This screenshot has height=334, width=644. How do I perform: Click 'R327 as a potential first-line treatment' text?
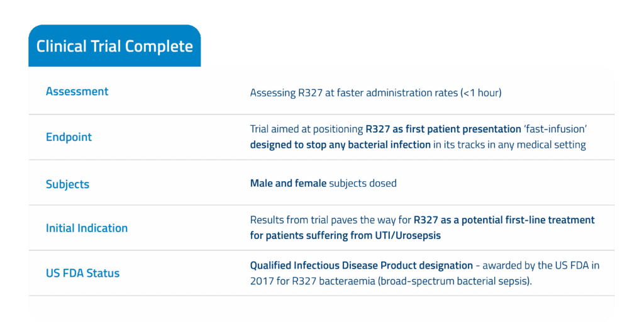[x=504, y=220]
